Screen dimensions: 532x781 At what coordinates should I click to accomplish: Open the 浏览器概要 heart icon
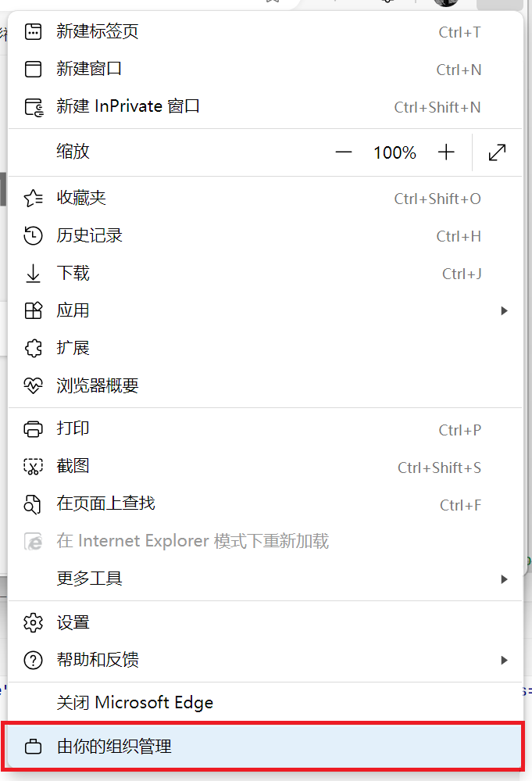(x=33, y=385)
